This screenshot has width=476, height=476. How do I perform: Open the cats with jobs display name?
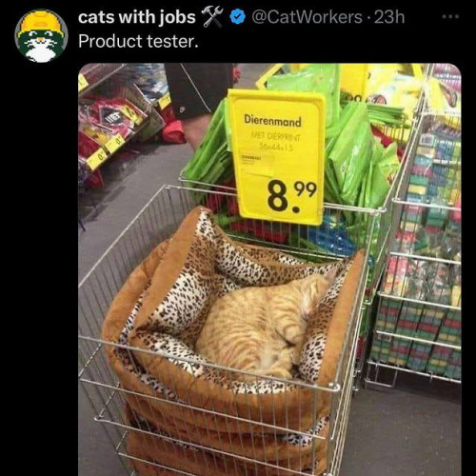pos(137,17)
